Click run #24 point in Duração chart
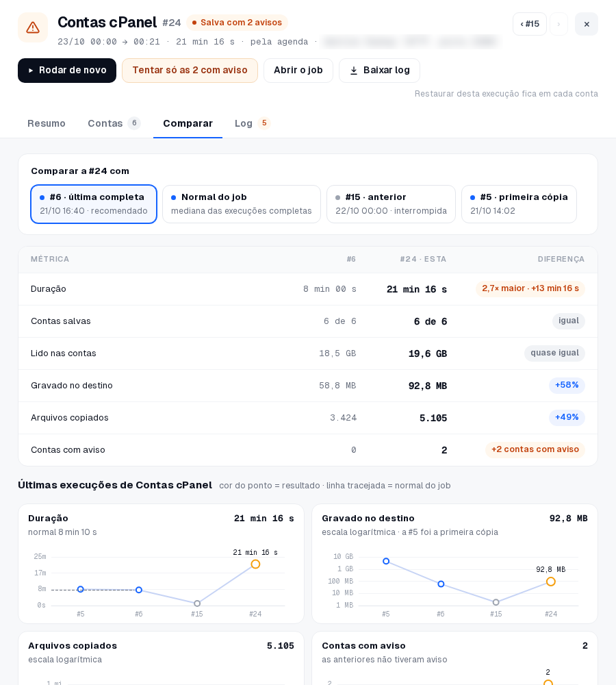Screen dimensions: 616x685 coord(255,564)
